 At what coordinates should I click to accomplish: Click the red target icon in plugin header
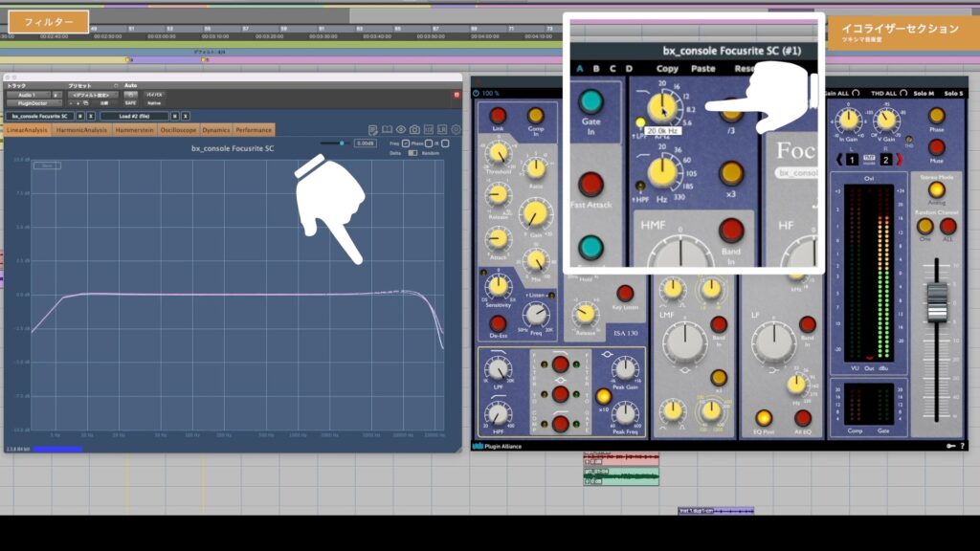tap(457, 95)
